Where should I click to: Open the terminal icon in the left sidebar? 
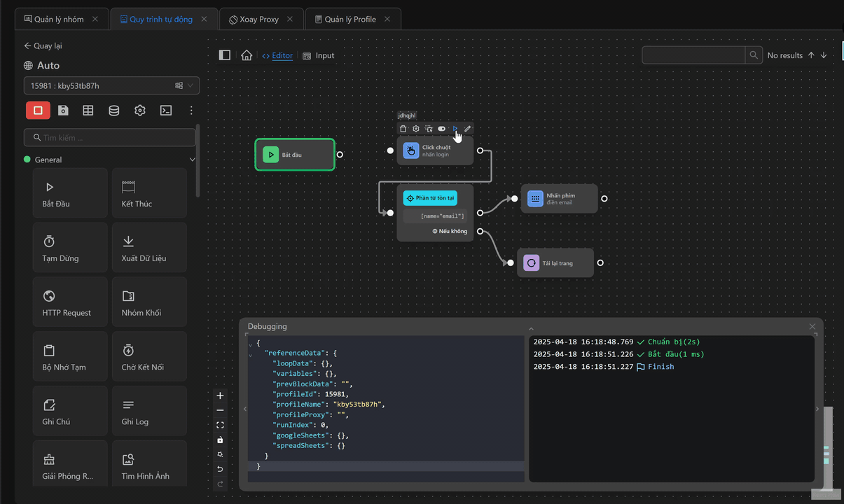coord(166,110)
